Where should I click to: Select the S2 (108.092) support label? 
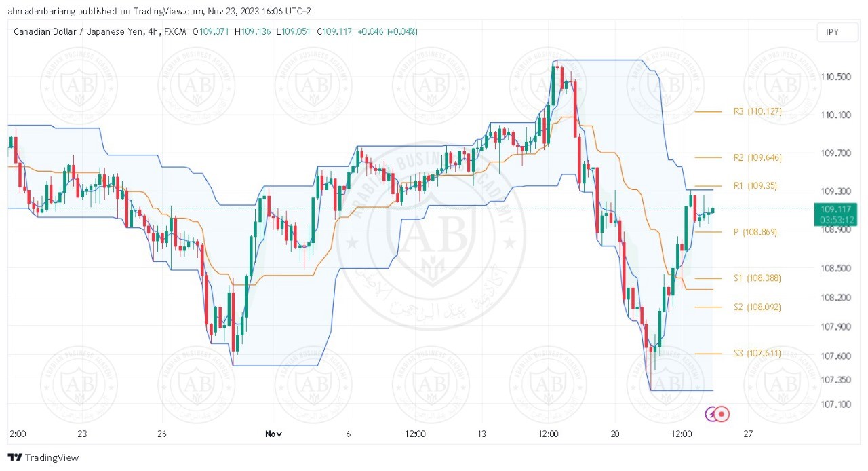coord(757,307)
